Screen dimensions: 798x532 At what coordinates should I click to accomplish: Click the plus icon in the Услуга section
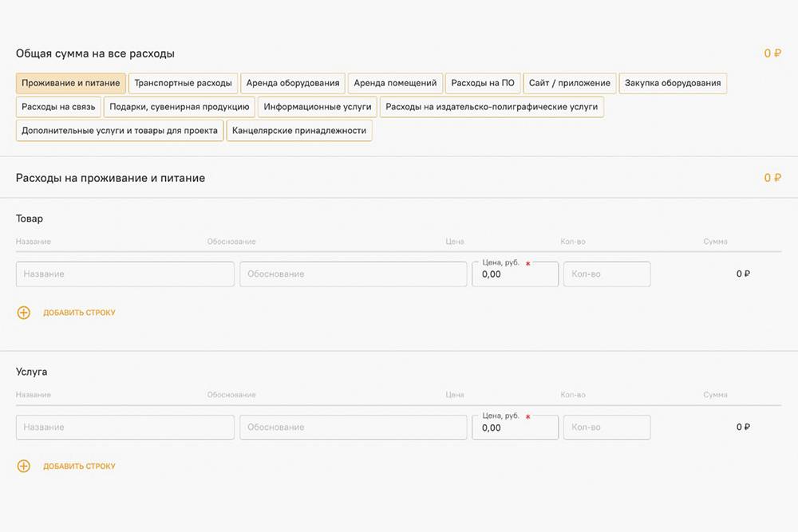pos(24,466)
